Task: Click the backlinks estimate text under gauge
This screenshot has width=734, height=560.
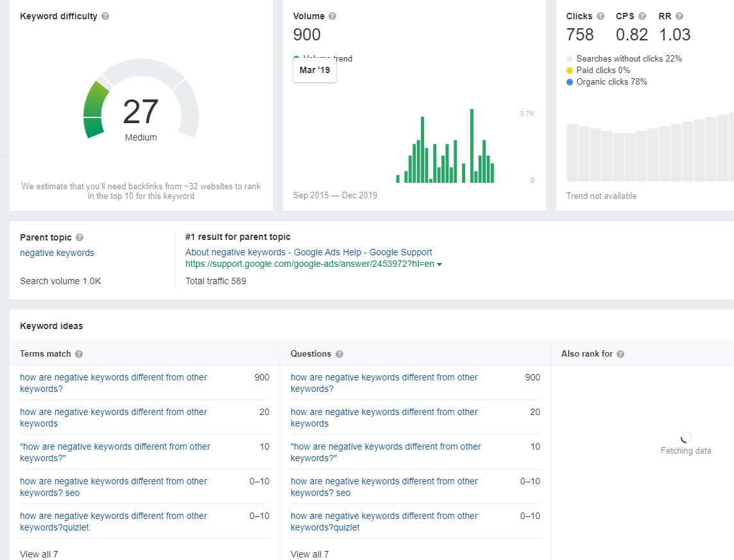Action: pyautogui.click(x=141, y=191)
